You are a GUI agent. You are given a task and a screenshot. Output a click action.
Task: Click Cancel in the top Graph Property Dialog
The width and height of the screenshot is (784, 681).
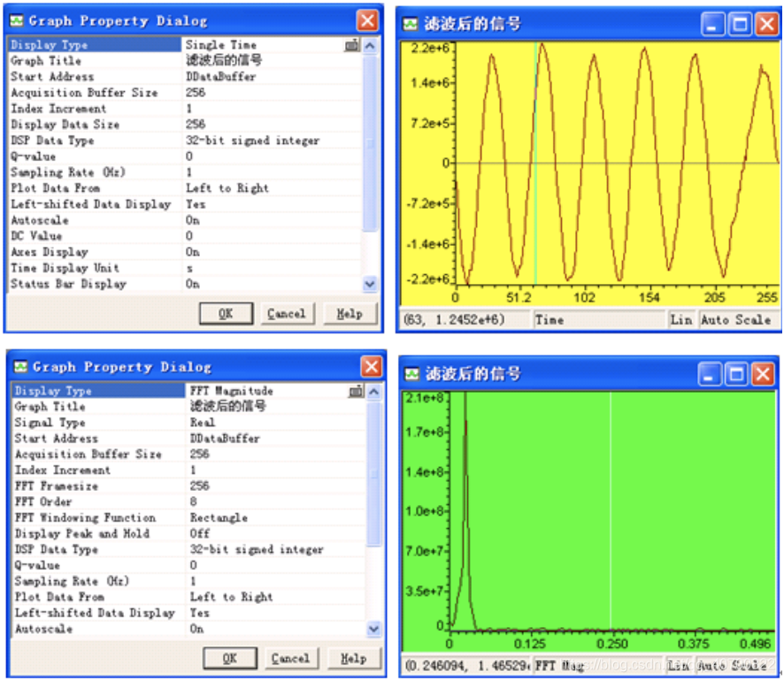pyautogui.click(x=287, y=313)
